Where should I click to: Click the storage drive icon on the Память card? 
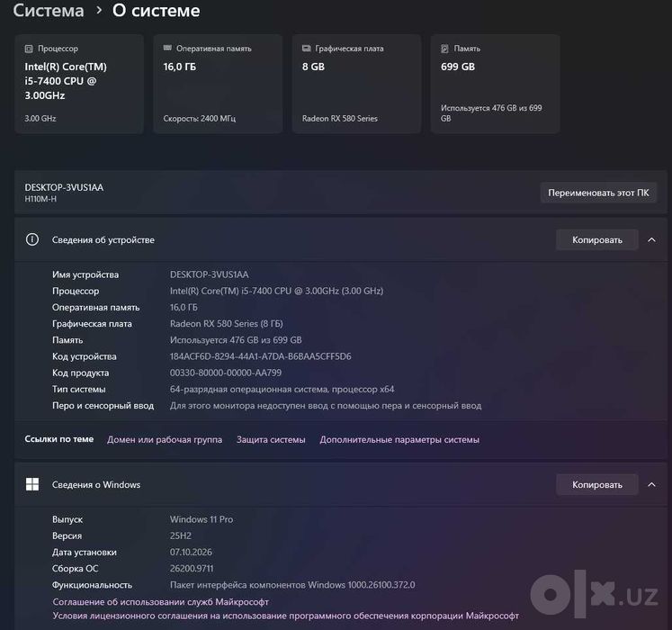445,49
